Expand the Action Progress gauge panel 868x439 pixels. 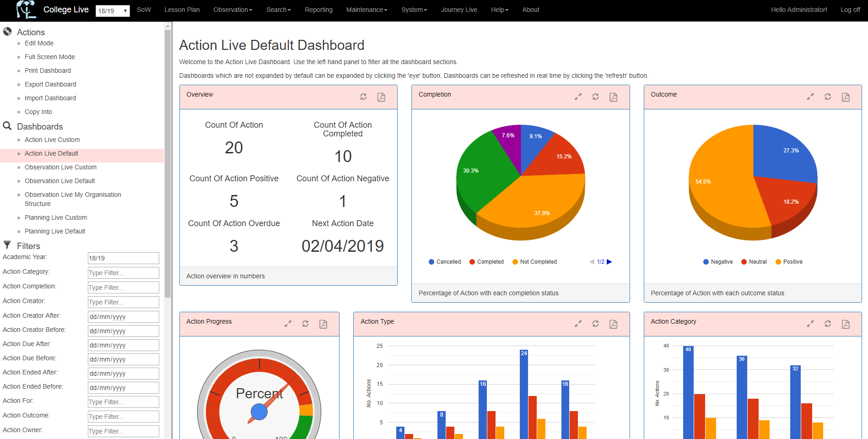pyautogui.click(x=288, y=324)
